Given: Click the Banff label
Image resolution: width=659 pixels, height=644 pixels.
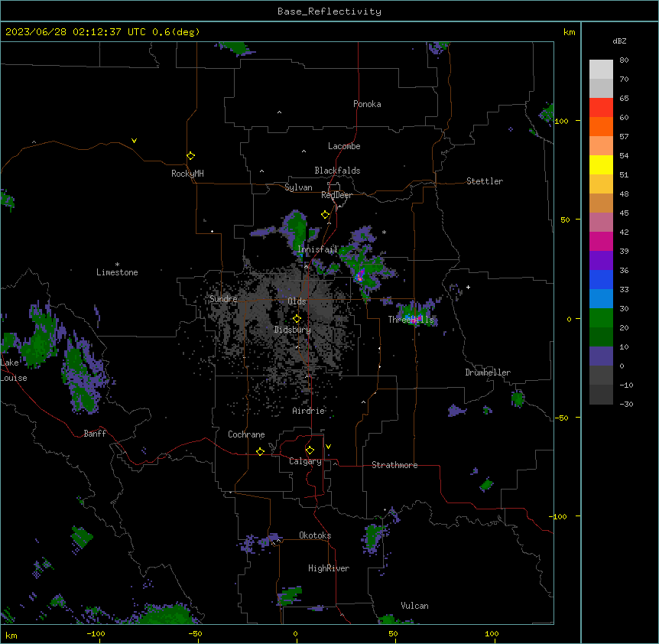Looking at the screenshot, I should 95,434.
